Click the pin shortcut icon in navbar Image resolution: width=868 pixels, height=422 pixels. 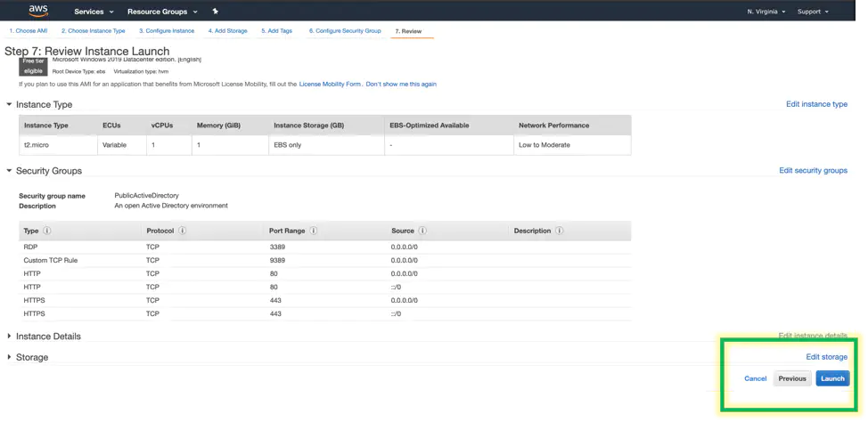click(x=216, y=11)
